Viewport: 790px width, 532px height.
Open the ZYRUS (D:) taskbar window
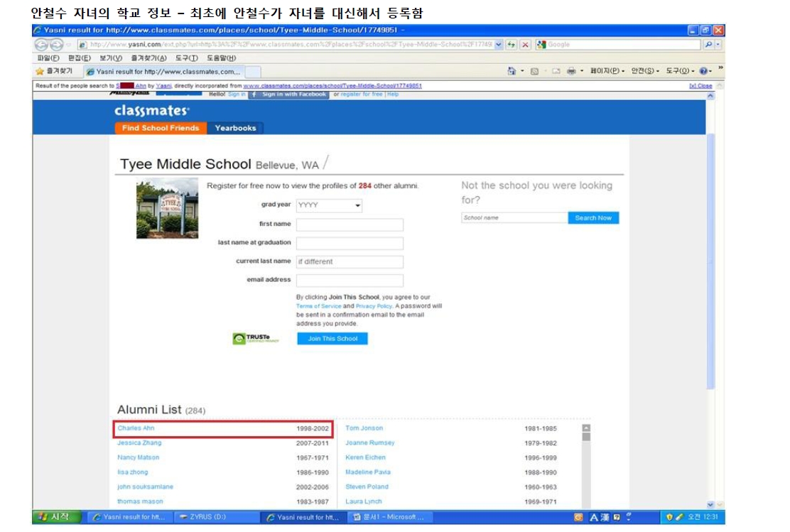pyautogui.click(x=216, y=517)
